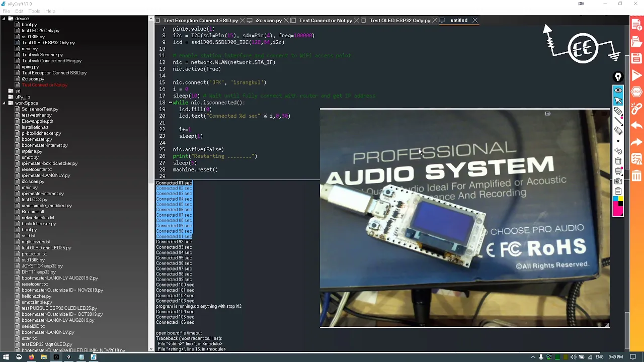This screenshot has width=644, height=362.
Task: Click the volume icon in system tray
Action: [574, 357]
